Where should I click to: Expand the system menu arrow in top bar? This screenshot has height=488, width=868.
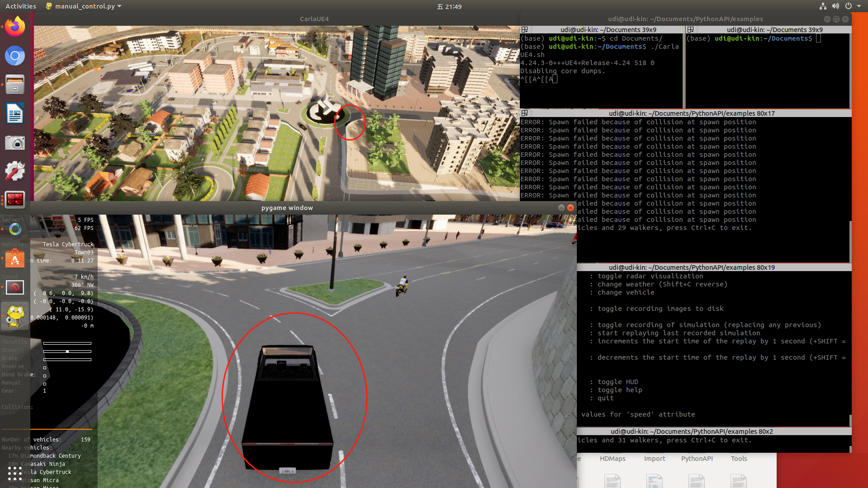[859, 6]
